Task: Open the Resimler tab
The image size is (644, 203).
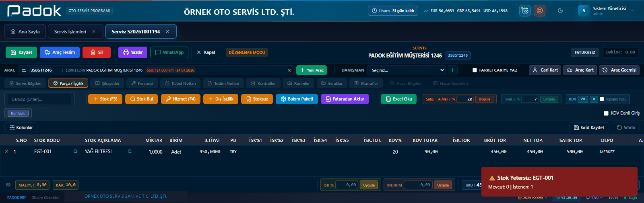Action: point(299,83)
